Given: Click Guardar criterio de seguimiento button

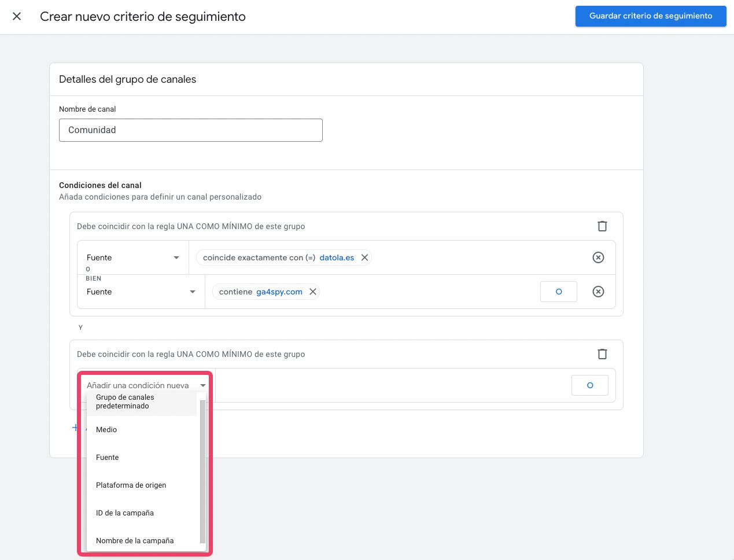Looking at the screenshot, I should coord(651,16).
